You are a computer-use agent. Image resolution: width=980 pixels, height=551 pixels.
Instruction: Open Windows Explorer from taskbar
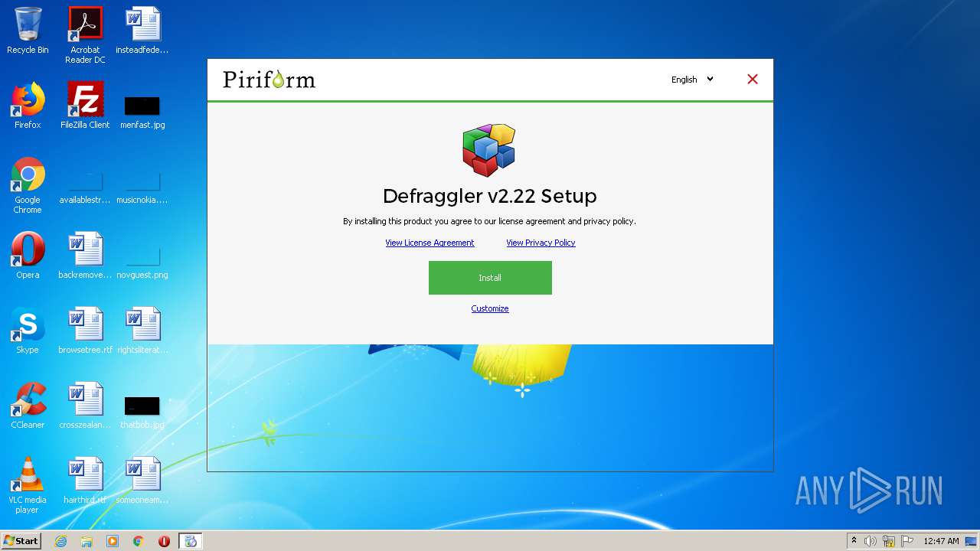coord(87,541)
